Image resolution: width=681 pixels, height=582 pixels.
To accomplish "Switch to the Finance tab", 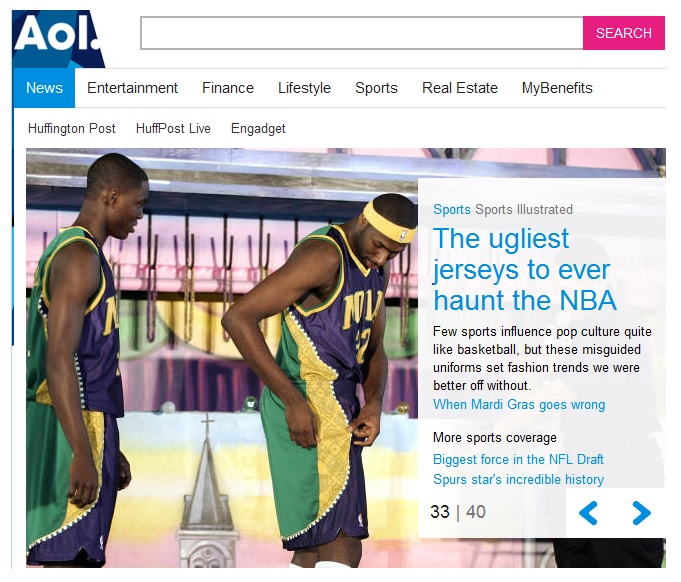I will pyautogui.click(x=228, y=88).
